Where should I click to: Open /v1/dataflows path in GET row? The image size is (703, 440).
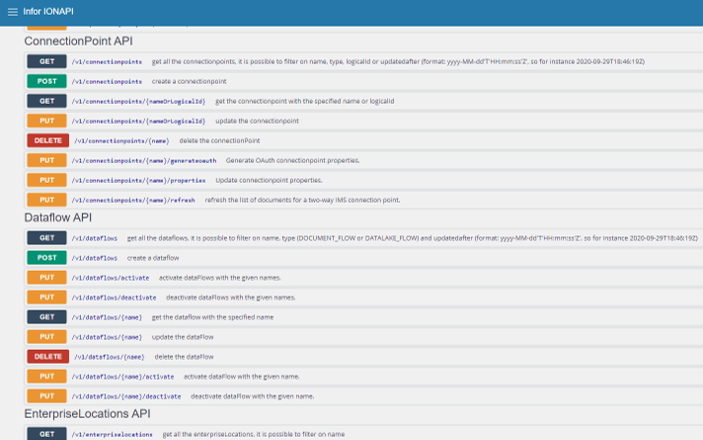coord(95,238)
